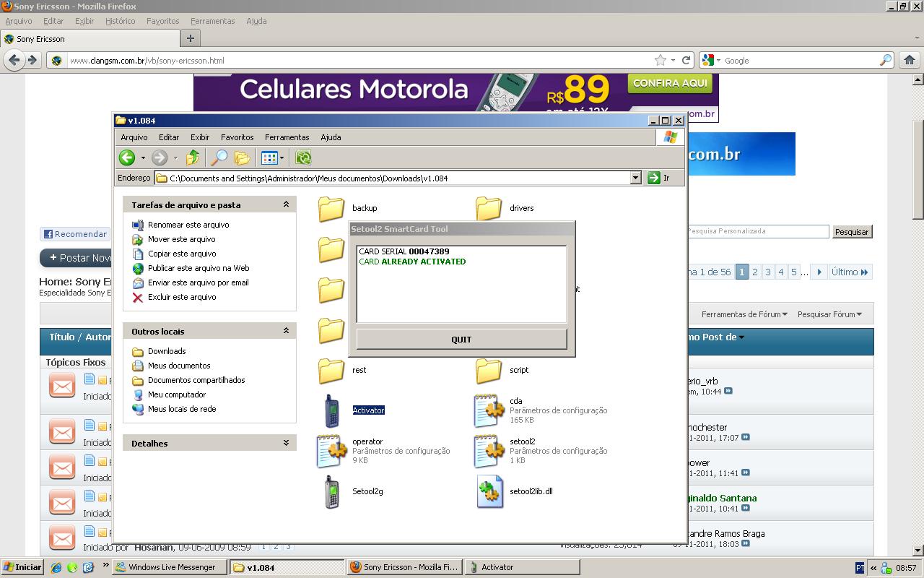This screenshot has height=578, width=924.
Task: Toggle the Folders pane icon in Explorer
Action: [x=242, y=158]
